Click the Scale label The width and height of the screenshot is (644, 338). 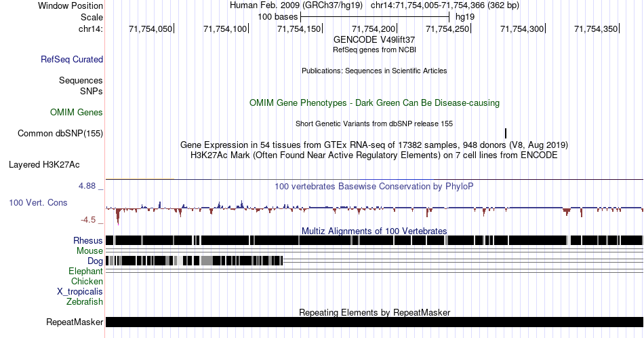[92, 17]
